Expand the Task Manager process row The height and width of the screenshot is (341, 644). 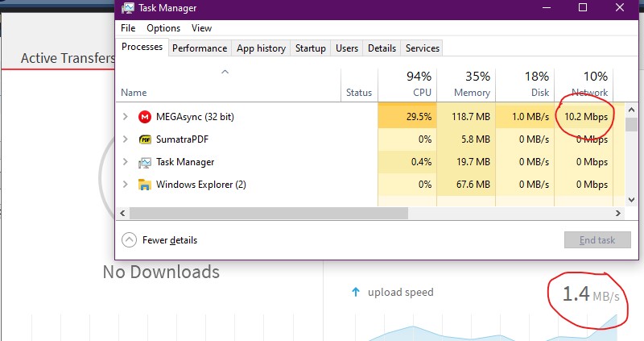pos(125,162)
